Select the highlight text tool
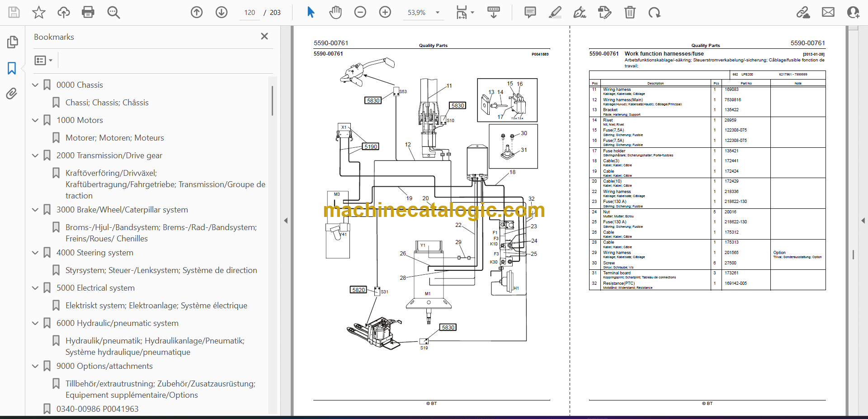 tap(555, 12)
